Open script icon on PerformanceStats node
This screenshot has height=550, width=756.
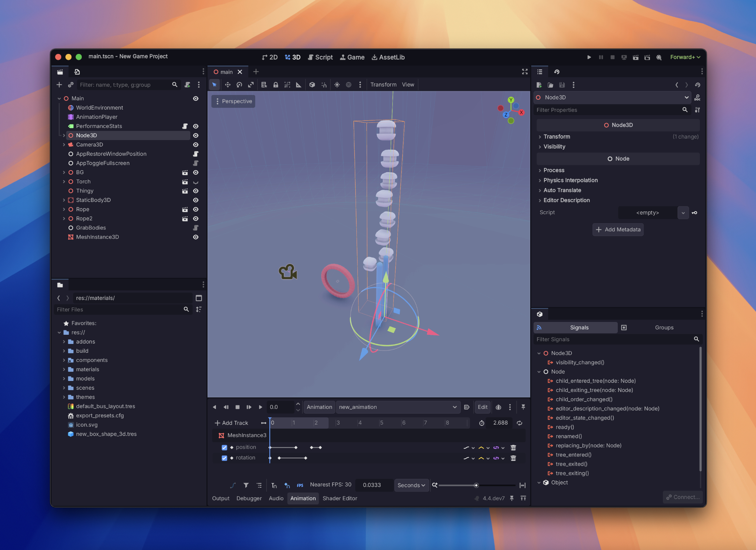185,126
